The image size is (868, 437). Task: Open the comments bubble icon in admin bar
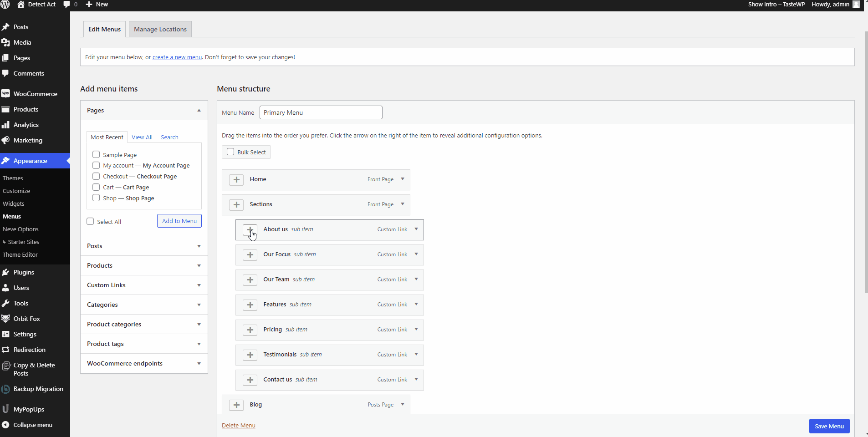67,5
